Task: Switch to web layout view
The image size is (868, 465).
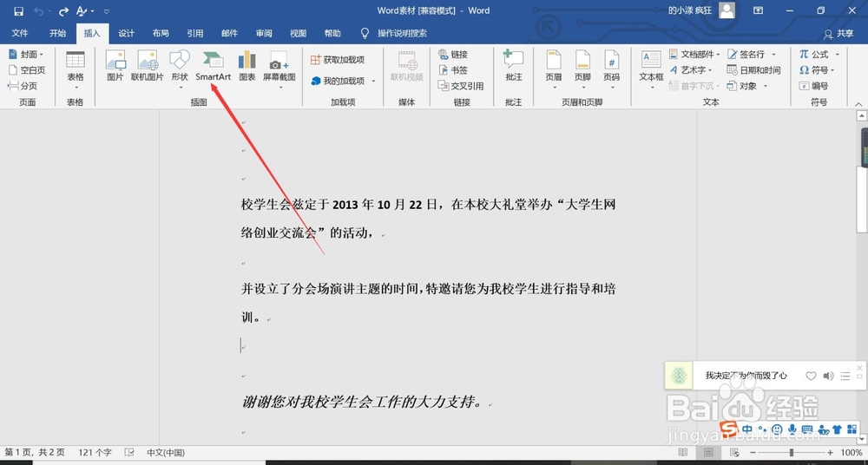Action: [x=734, y=452]
